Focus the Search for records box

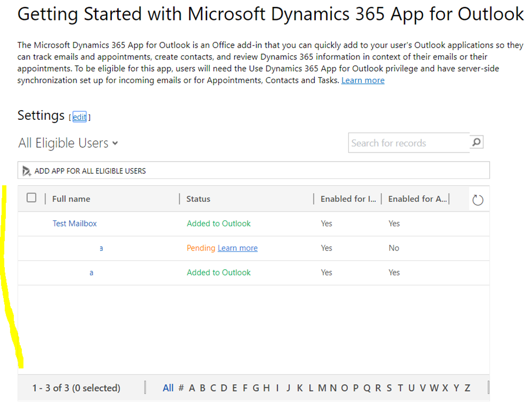click(x=409, y=143)
